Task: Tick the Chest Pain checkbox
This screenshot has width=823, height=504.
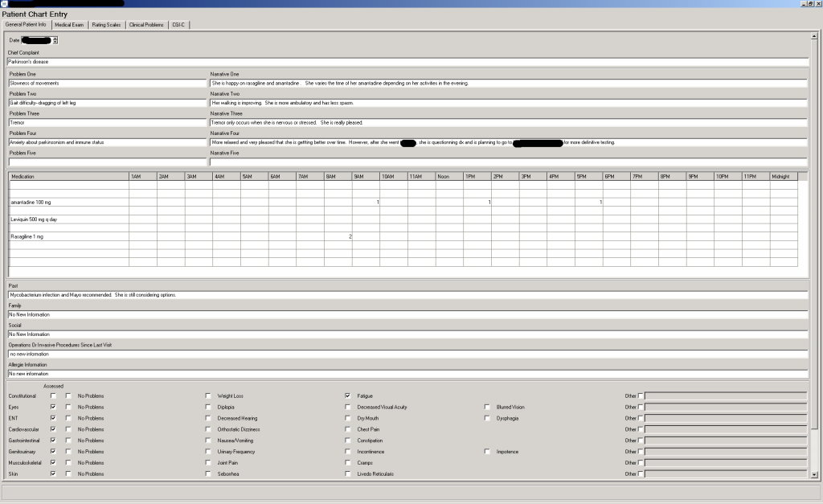Action: click(347, 429)
